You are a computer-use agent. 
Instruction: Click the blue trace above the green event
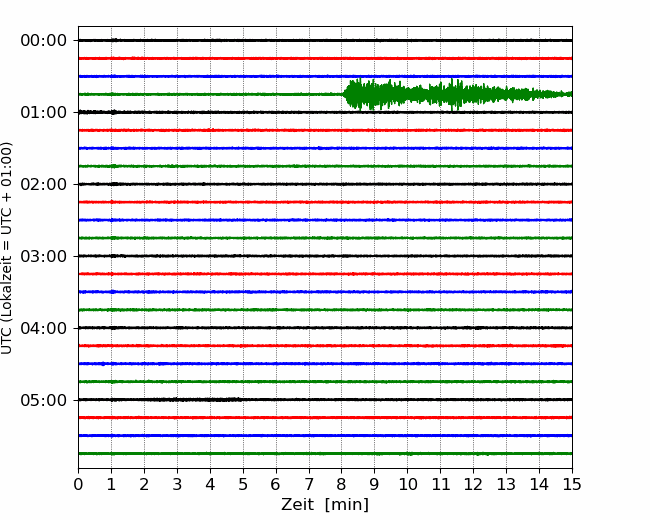[x=325, y=76]
